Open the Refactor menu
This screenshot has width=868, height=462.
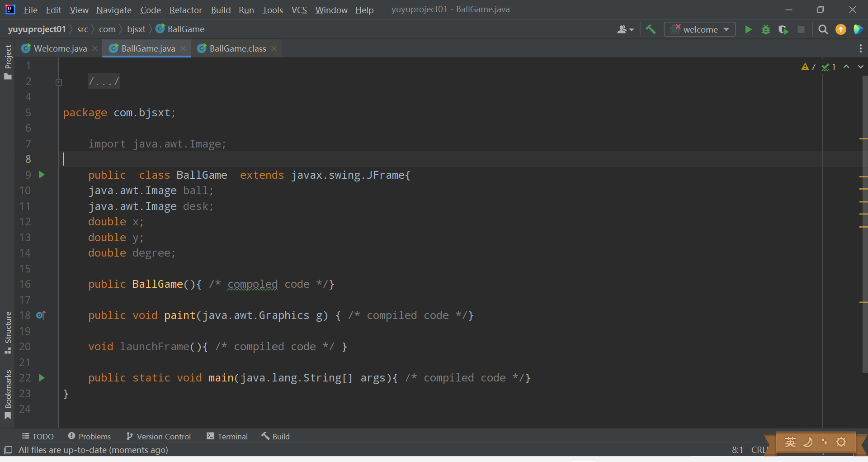click(x=185, y=10)
